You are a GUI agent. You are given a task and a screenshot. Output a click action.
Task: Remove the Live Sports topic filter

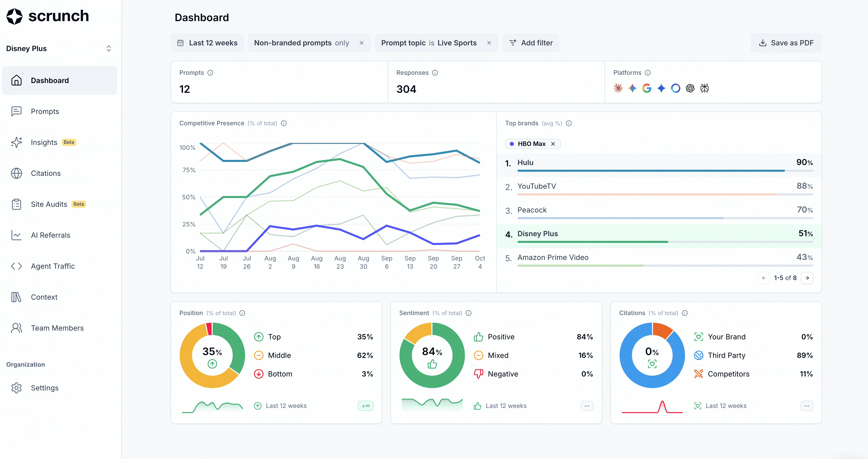[x=489, y=43]
